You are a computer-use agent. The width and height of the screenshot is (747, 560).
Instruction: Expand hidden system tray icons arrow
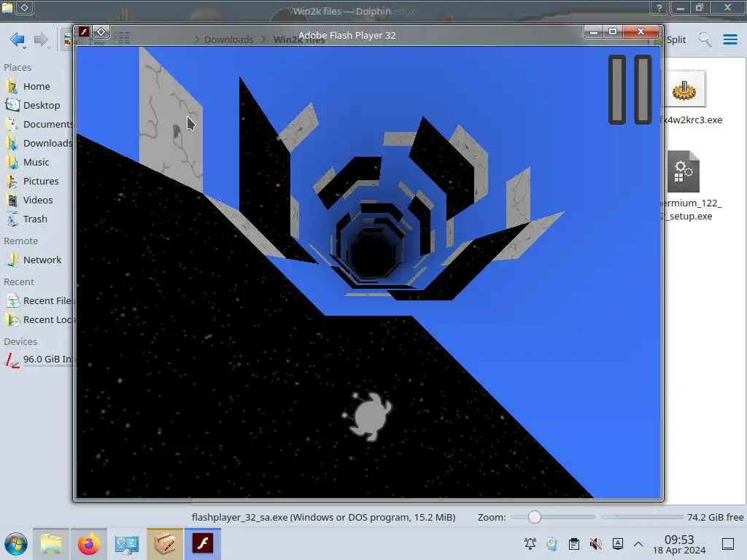pos(638,544)
